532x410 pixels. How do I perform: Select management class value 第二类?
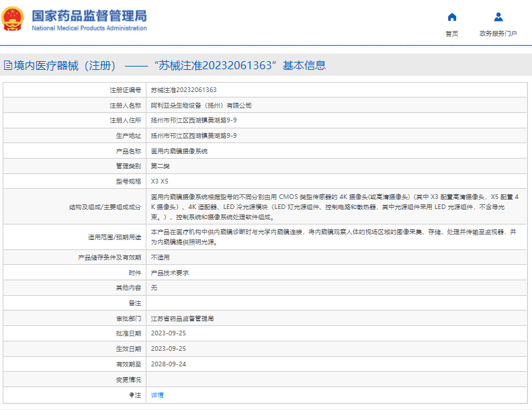click(160, 166)
